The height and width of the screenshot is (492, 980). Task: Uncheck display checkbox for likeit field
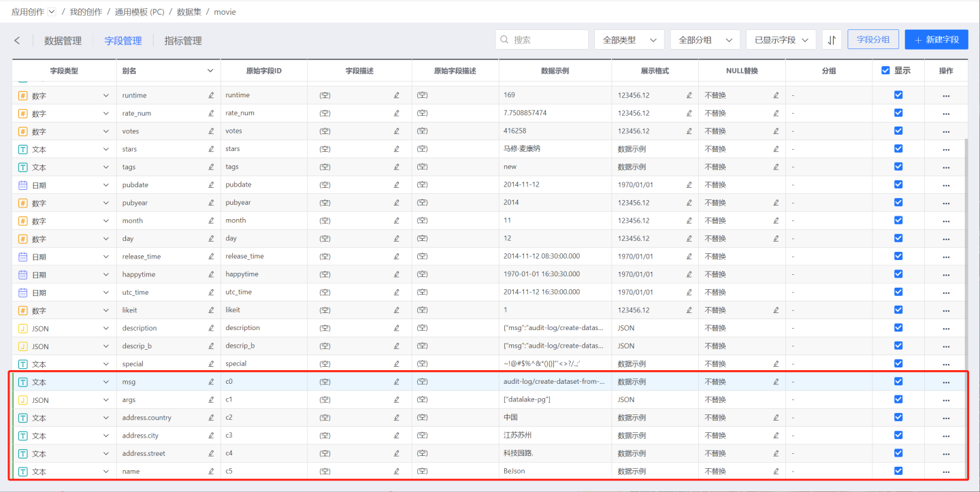898,310
